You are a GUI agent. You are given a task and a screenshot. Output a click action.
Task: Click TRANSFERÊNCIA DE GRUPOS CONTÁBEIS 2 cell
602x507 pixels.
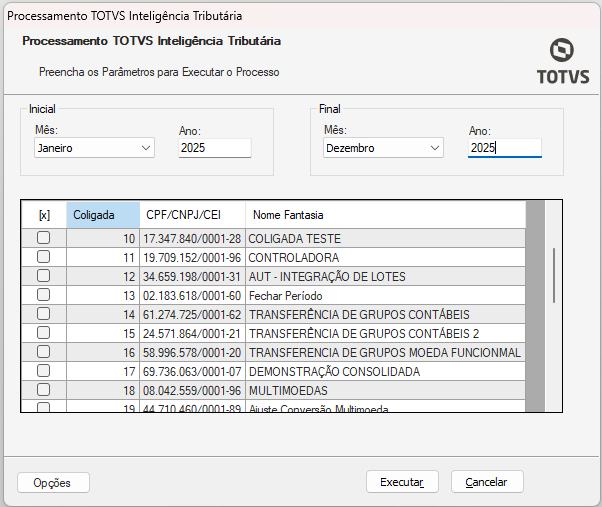click(385, 334)
